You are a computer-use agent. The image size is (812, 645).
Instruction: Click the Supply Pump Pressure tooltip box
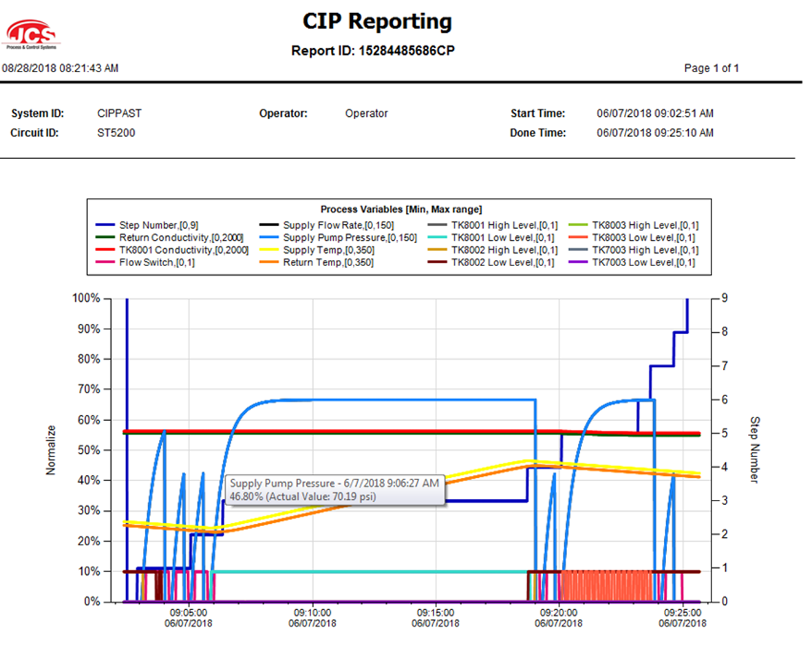334,490
